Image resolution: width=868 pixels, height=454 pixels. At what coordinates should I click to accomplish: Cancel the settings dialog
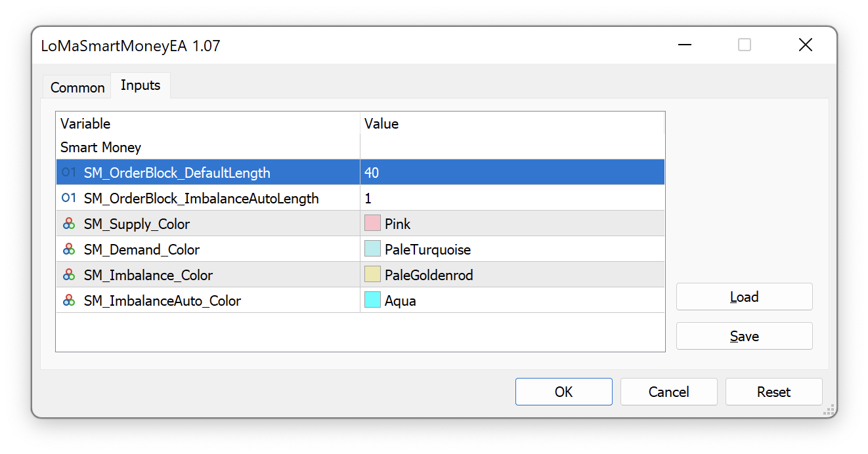point(668,392)
